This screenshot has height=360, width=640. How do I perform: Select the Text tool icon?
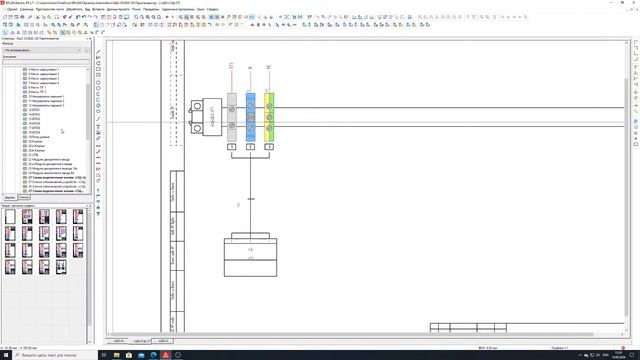pyautogui.click(x=98, y=127)
